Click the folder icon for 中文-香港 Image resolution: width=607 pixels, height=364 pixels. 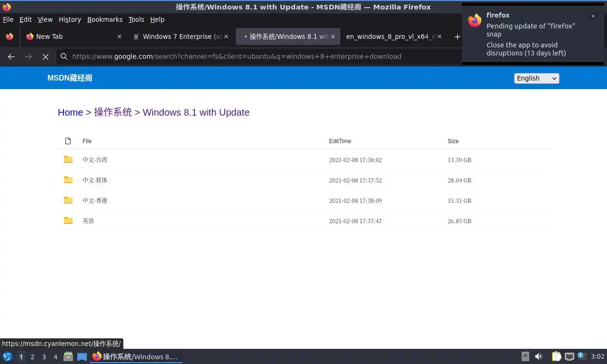(x=68, y=200)
